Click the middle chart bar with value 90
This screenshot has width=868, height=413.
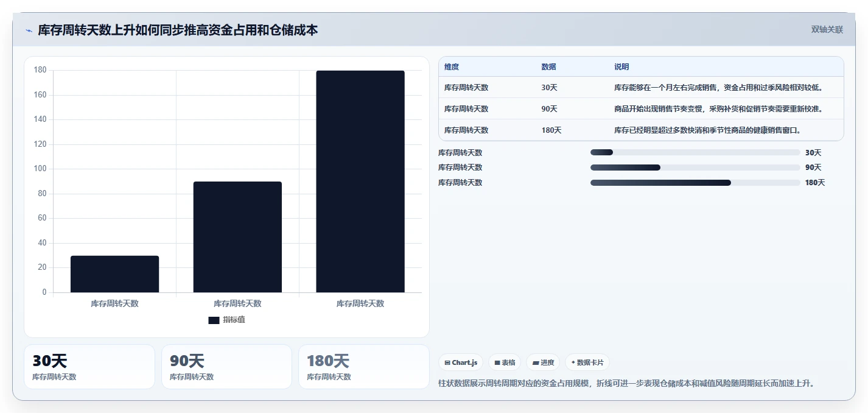point(237,237)
